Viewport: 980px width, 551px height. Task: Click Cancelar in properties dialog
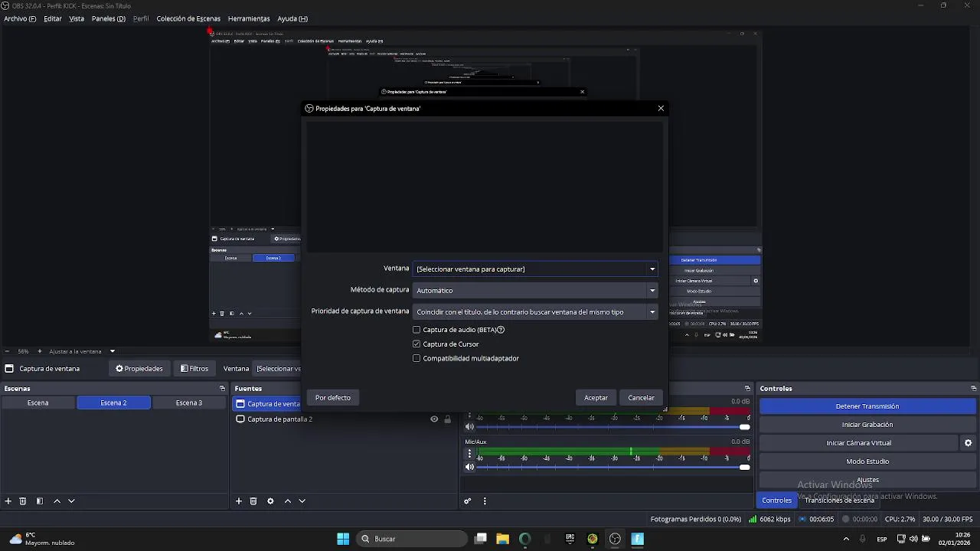pyautogui.click(x=641, y=398)
